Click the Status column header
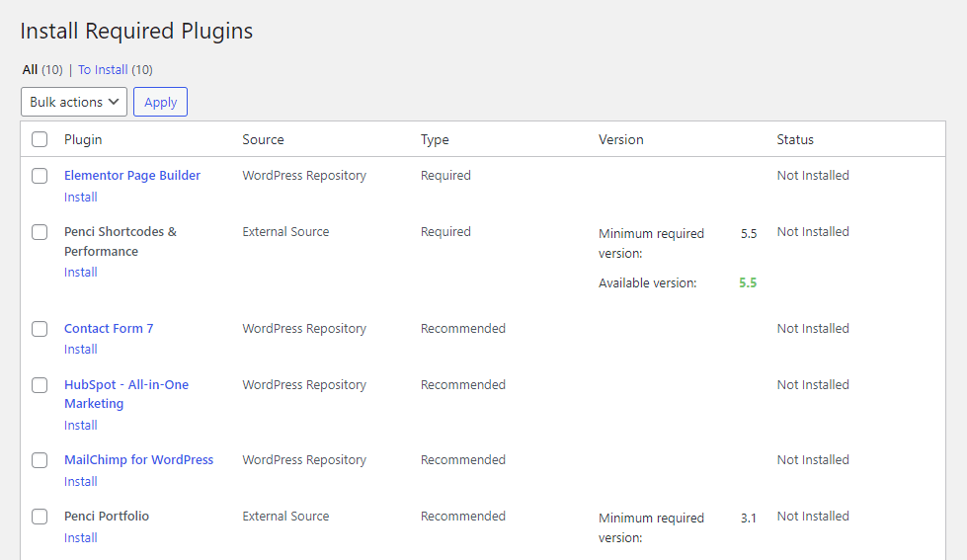The height and width of the screenshot is (560, 967). point(795,139)
